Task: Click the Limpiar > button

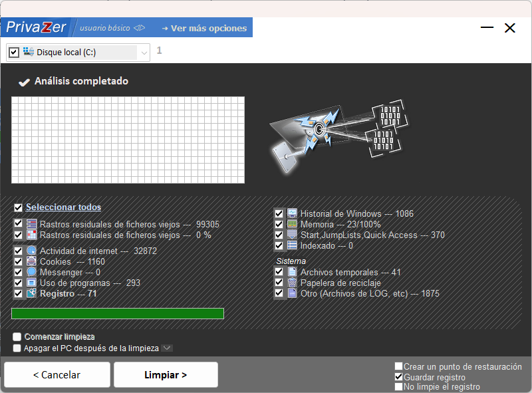Action: [x=166, y=374]
